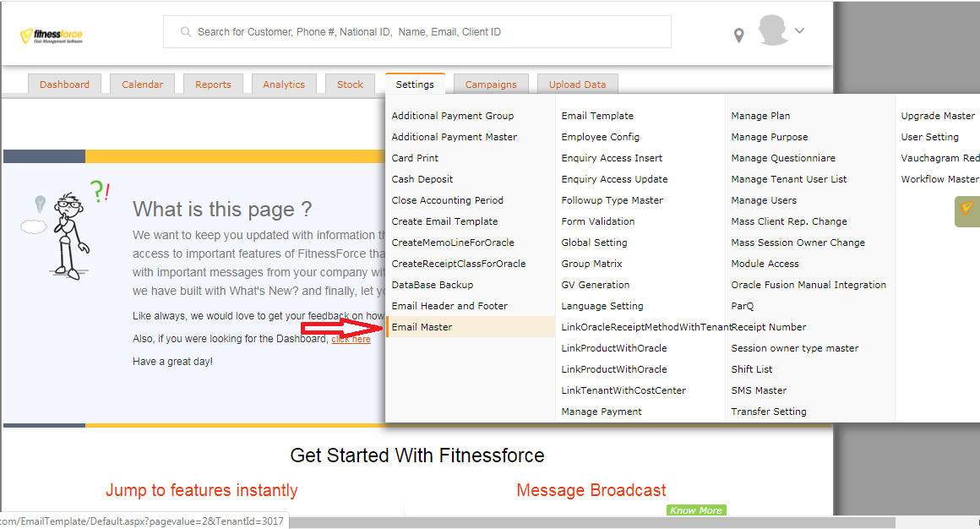Open Transfer Setting

pos(769,412)
